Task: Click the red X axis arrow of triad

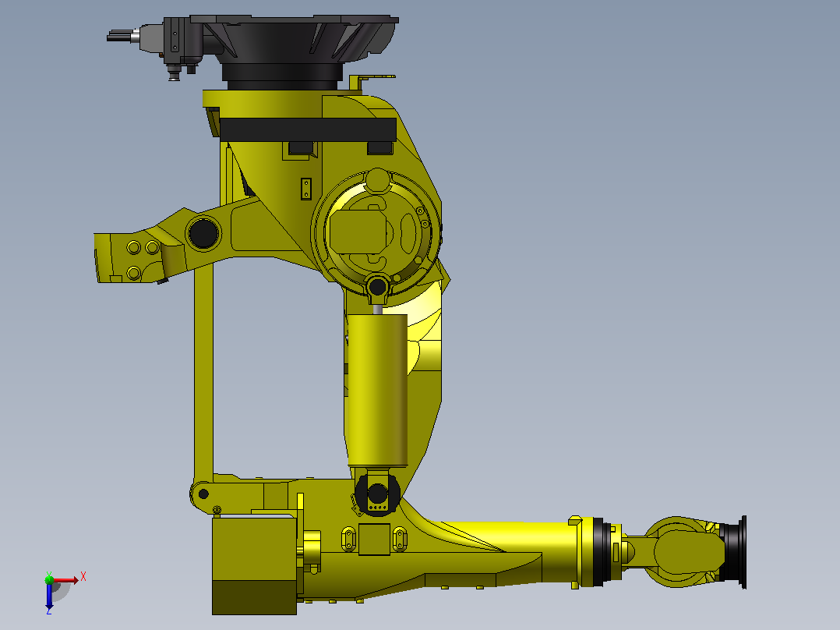Action: coord(66,580)
